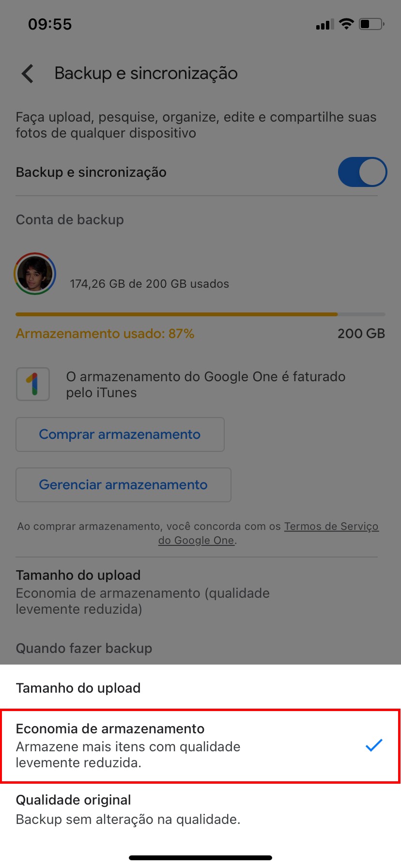Tap the Wi-Fi status icon
Screen dimensions: 401x868
click(346, 24)
